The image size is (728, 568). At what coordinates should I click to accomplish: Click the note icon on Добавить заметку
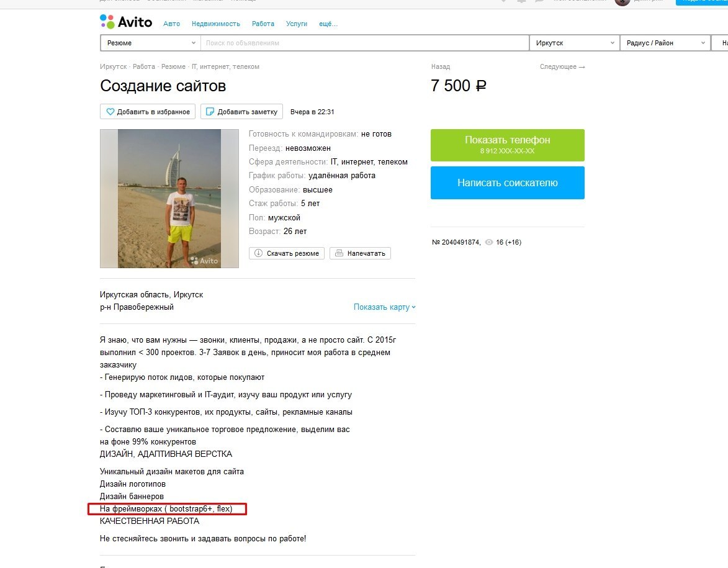210,112
